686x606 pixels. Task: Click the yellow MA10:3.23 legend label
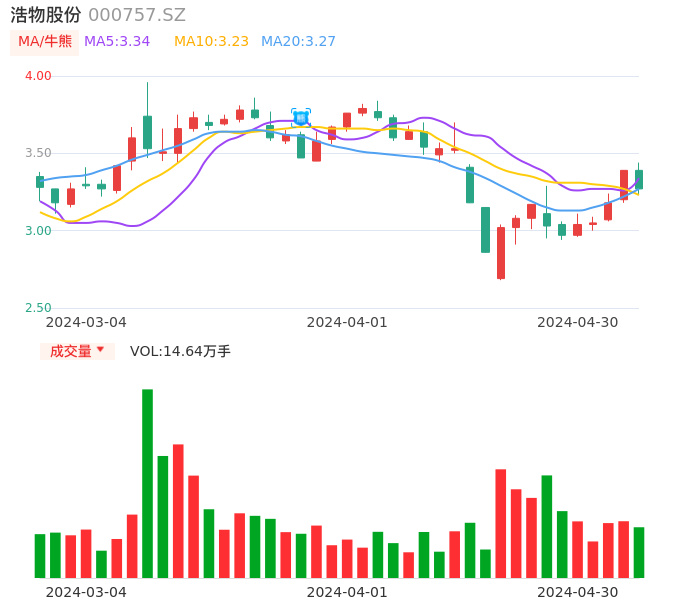click(211, 42)
